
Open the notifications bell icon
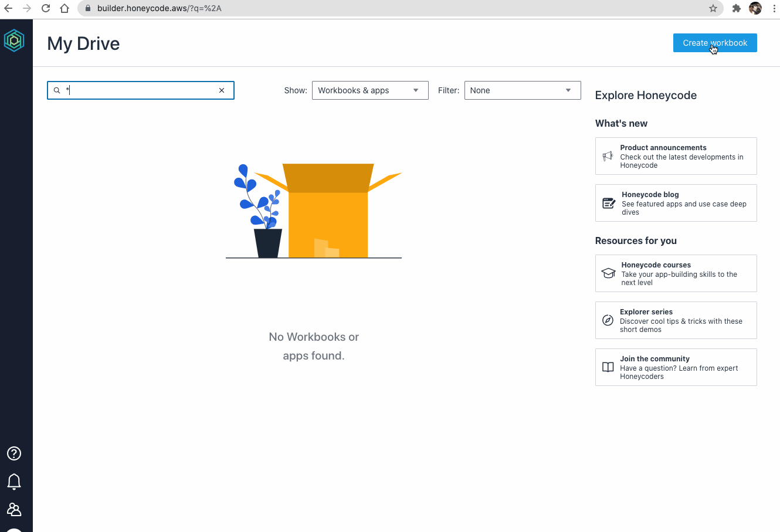(14, 482)
